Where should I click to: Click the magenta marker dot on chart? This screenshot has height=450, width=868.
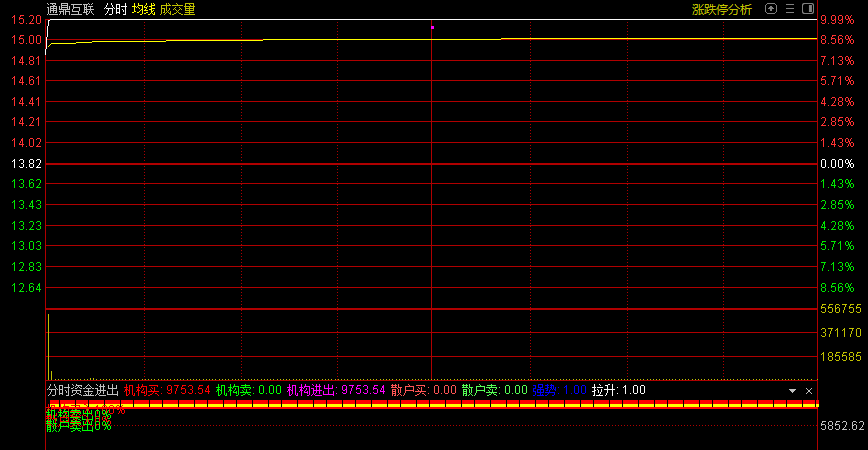pos(432,27)
